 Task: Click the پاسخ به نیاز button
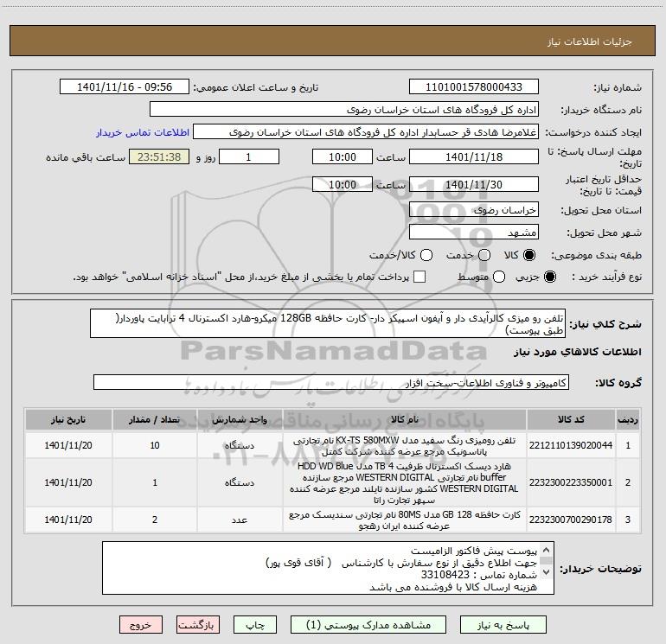[x=503, y=625]
